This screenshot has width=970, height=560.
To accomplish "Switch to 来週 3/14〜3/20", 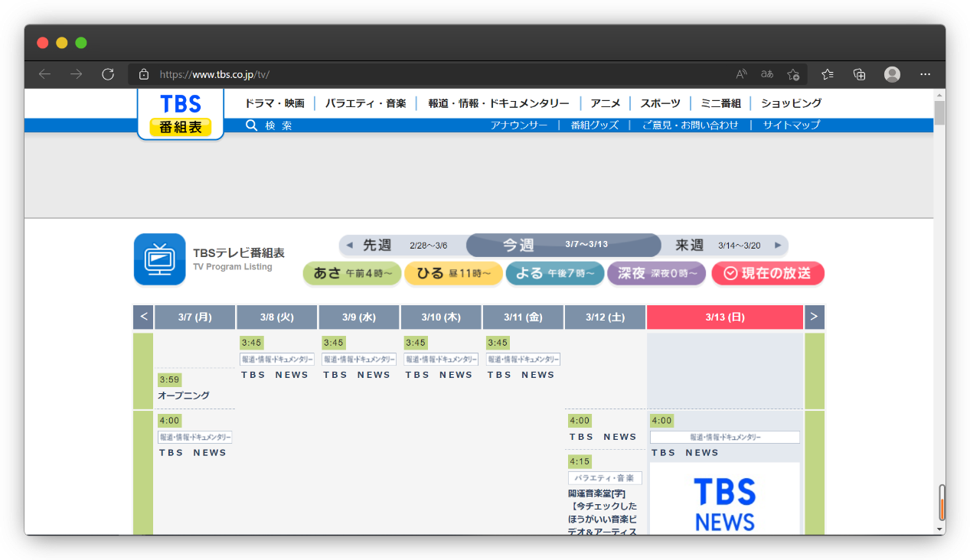I will [724, 246].
